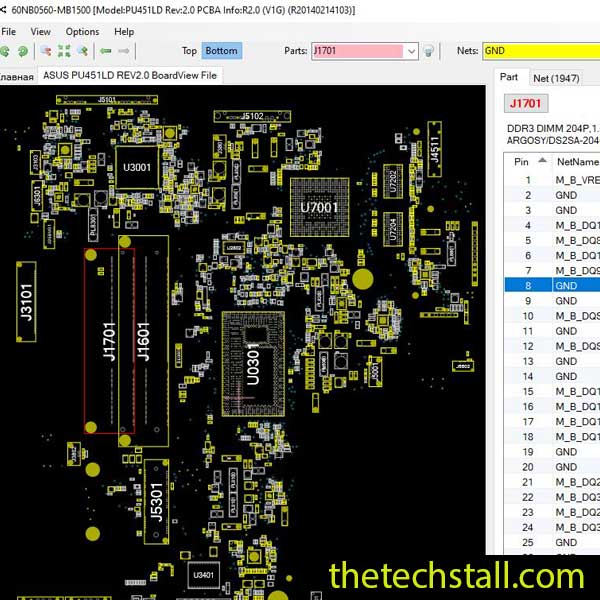Open the Options menu
600x600 pixels.
tap(82, 32)
